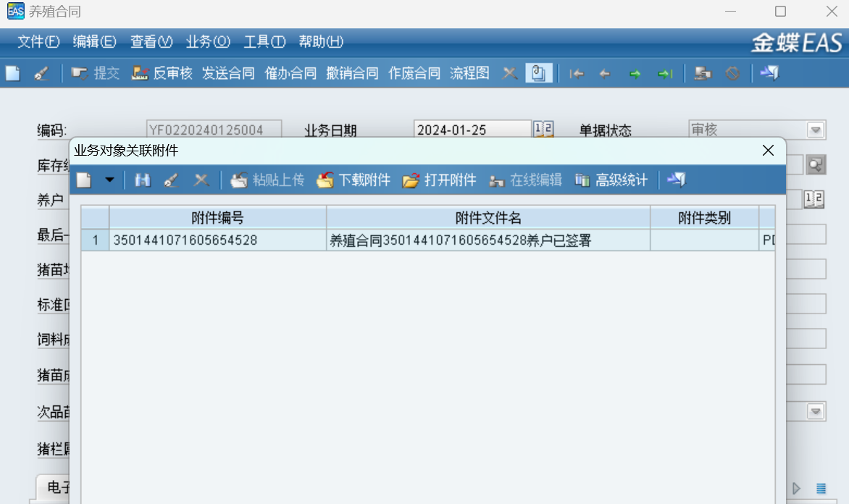Select attachment row 3501441071605654528
Screen dimensions: 849x504
point(217,240)
